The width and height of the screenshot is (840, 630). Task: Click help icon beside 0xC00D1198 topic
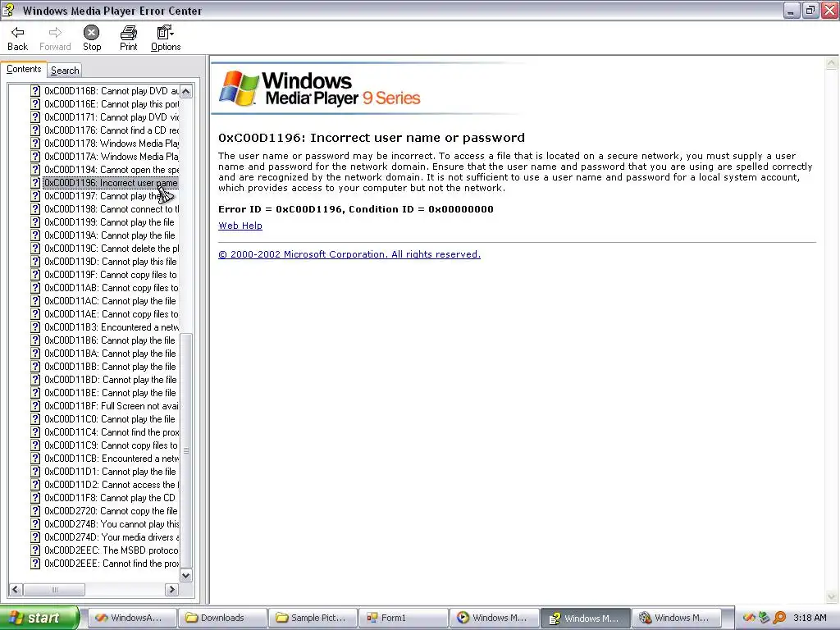tap(35, 209)
